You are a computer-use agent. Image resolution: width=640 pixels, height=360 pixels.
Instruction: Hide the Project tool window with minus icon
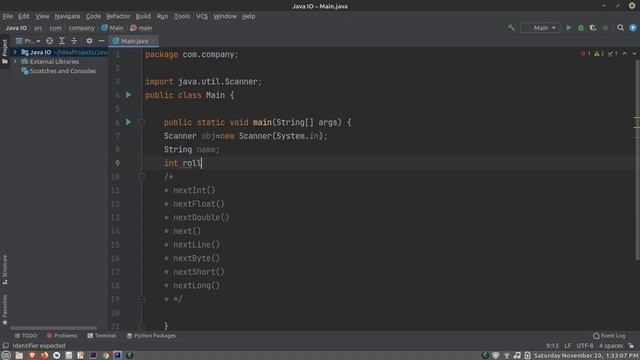tap(101, 41)
